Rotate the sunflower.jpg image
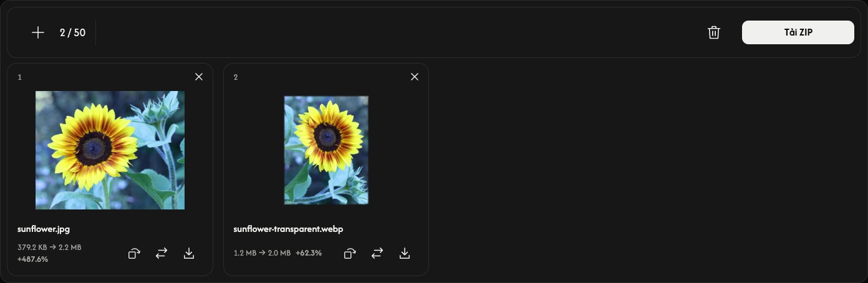 (134, 253)
